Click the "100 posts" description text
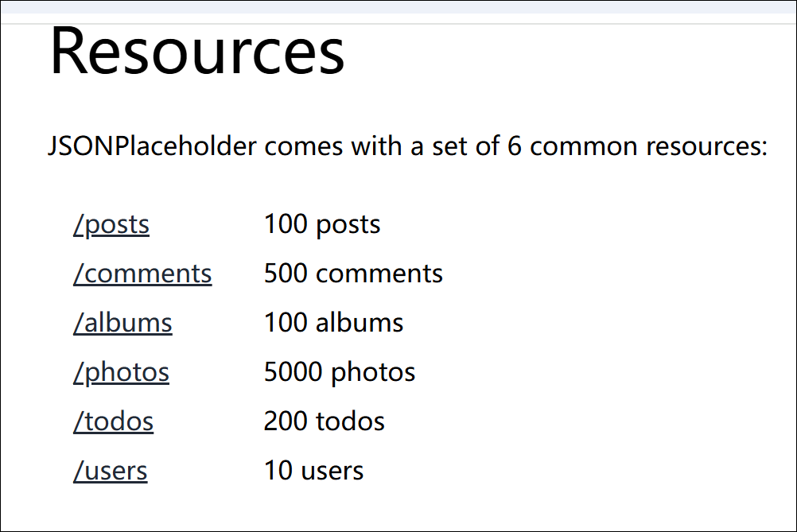 coord(322,224)
